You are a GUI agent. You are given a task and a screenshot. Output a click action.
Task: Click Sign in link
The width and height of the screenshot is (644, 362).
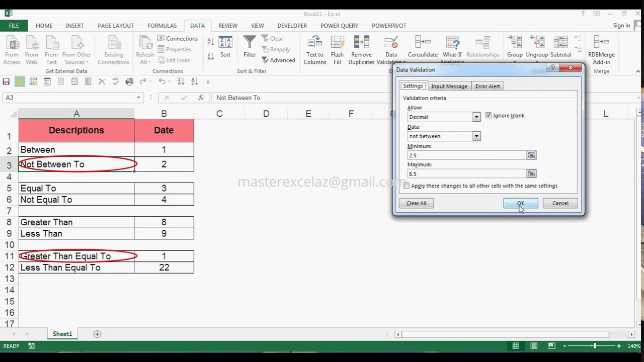[x=621, y=26]
